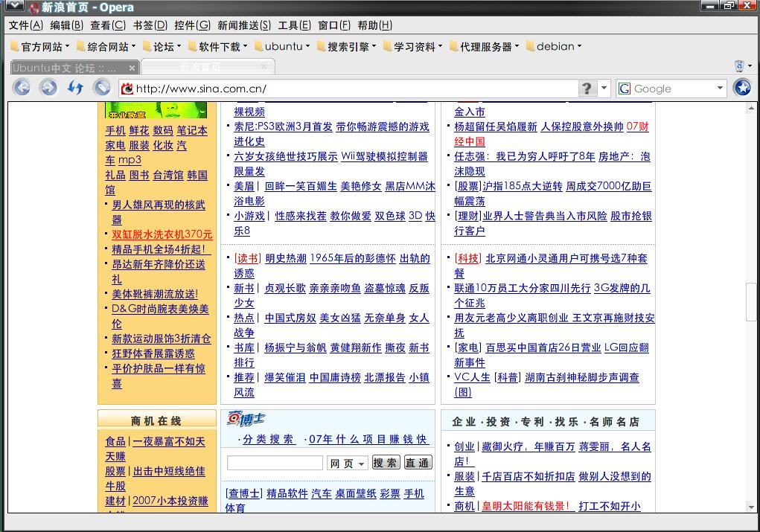
Task: Open the 工具(E) menu
Action: [x=294, y=25]
